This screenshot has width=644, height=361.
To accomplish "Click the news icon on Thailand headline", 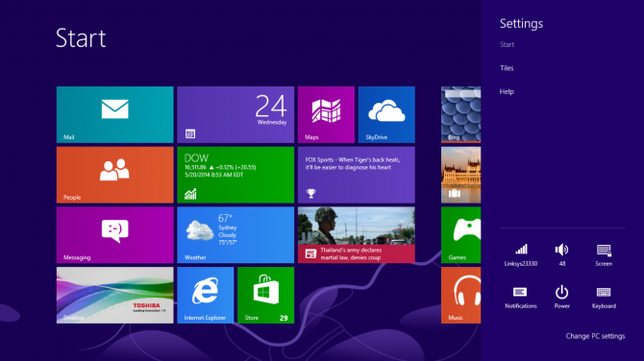I will pos(310,253).
